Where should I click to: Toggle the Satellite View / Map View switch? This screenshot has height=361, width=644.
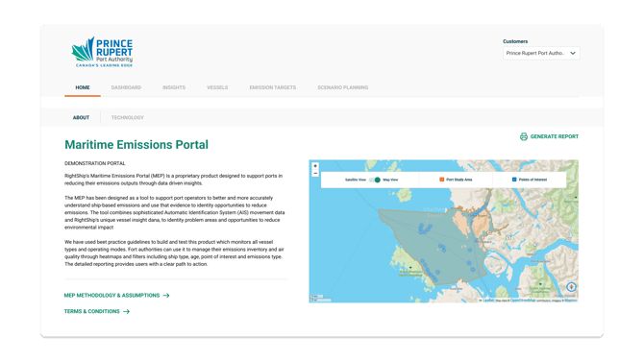tap(374, 180)
